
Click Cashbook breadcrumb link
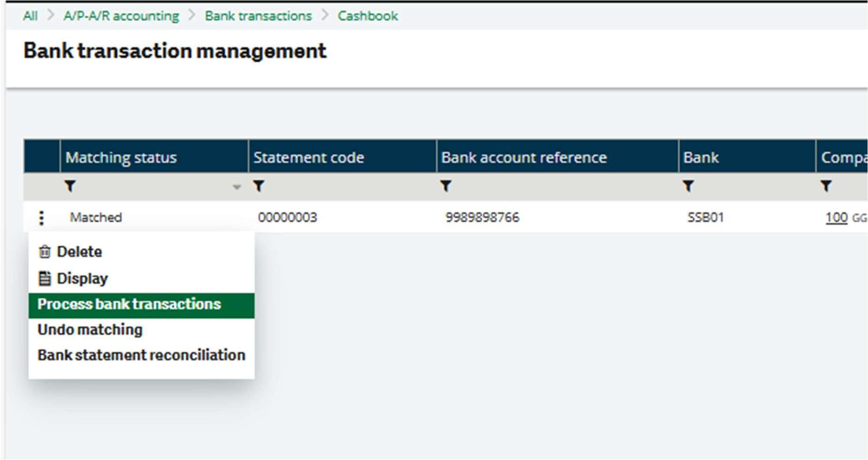click(368, 16)
